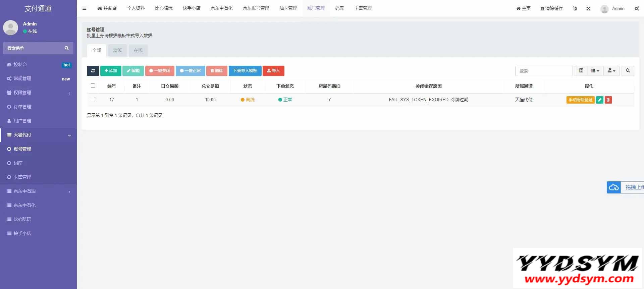Screen dimensions: 644x289
Task: Click the 手动滑块验证 button
Action: click(580, 100)
